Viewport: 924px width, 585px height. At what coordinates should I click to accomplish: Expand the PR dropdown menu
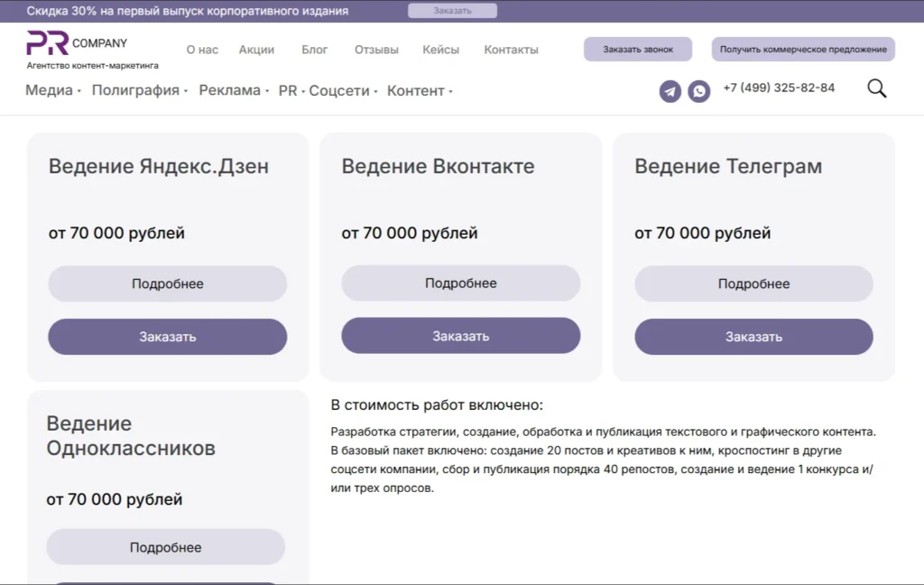click(291, 91)
